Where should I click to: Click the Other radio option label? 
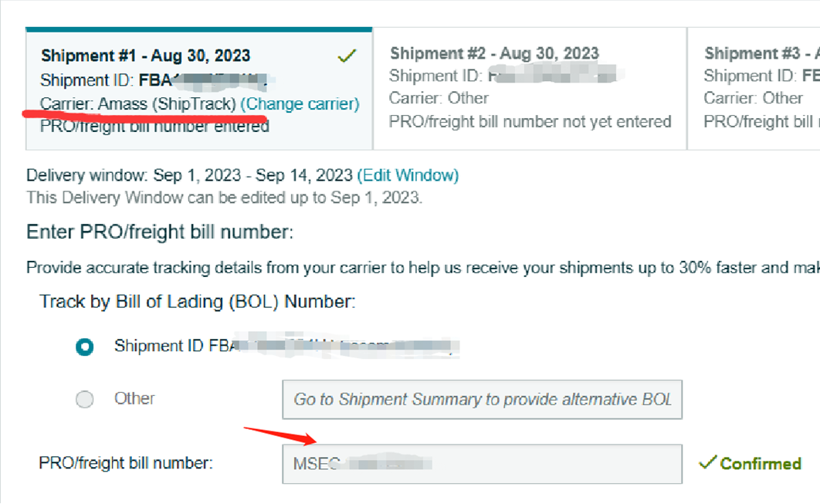coord(134,399)
